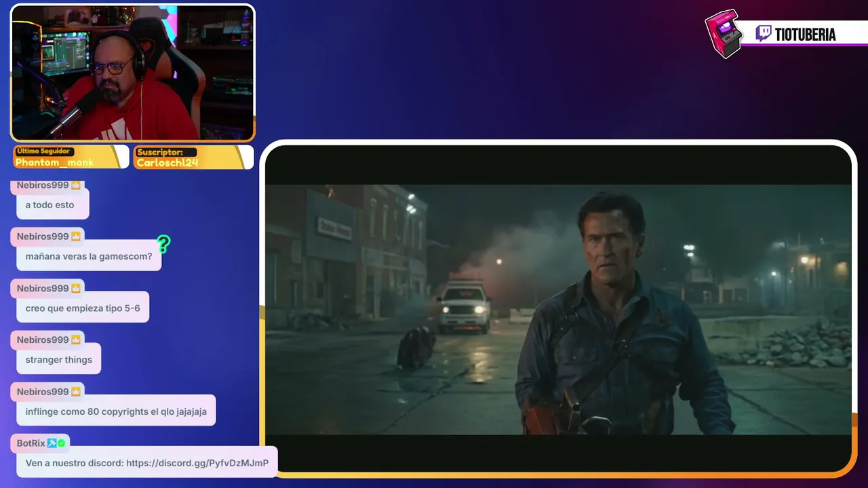The height and width of the screenshot is (488, 868).
Task: Click the 'Phantom_monk' latest follower name
Action: (54, 163)
